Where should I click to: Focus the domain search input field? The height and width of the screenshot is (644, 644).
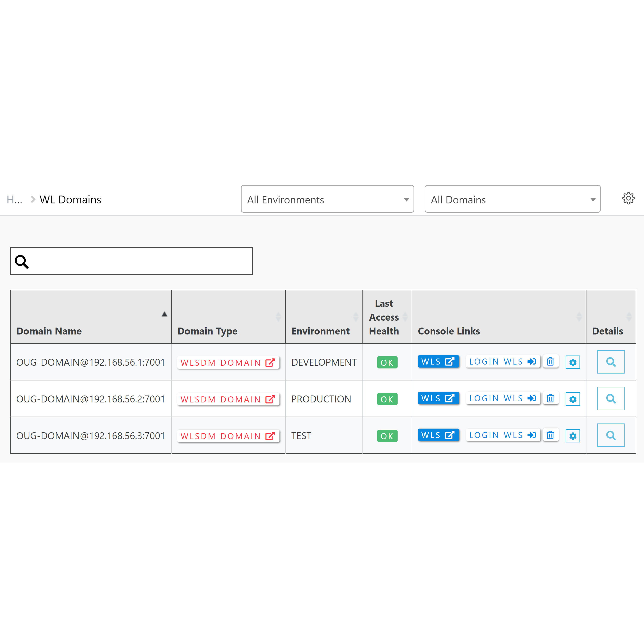point(131,261)
